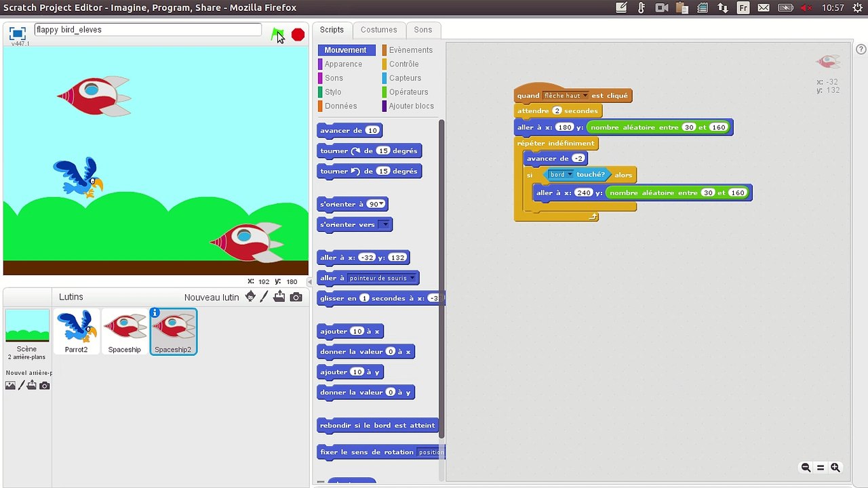Open the system mail indicator

pyautogui.click(x=764, y=7)
